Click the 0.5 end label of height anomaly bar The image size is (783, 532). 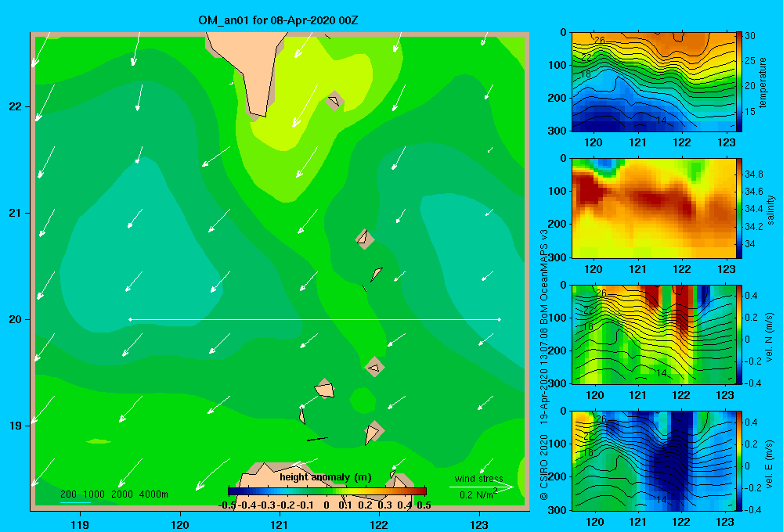[x=424, y=505]
